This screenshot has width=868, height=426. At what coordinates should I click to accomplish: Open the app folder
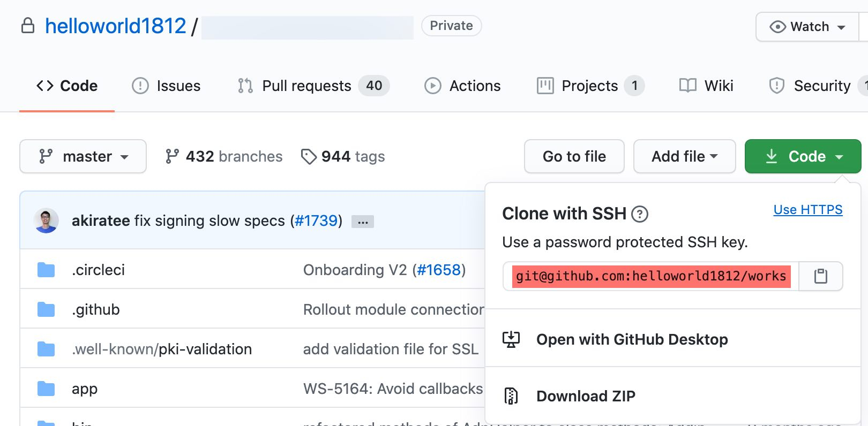tap(85, 389)
